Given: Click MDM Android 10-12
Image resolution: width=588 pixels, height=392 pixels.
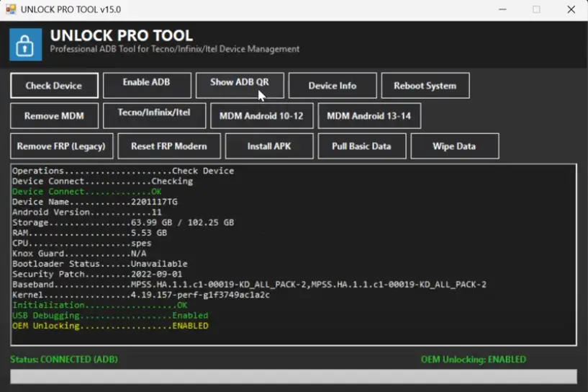Looking at the screenshot, I should pyautogui.click(x=262, y=115).
